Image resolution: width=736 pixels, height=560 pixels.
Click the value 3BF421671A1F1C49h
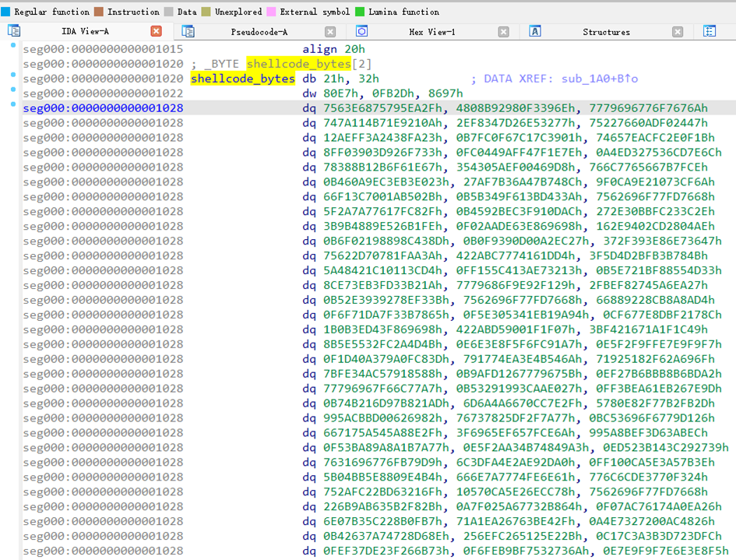[649, 329]
